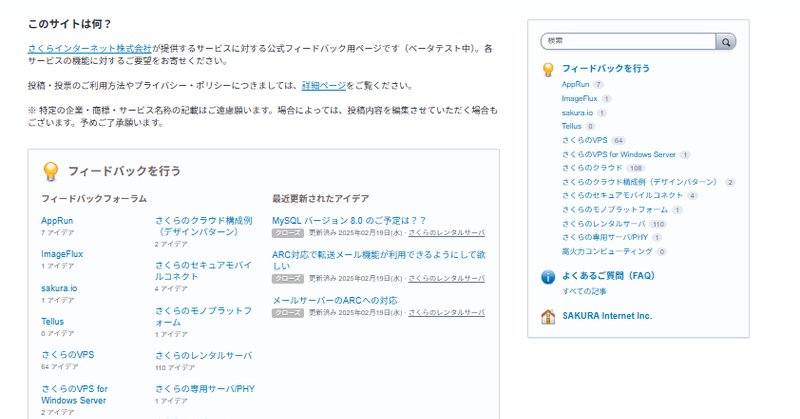This screenshot has height=419, width=800.
Task: Open さくらのレンタルサーバ link under メールサーバー idea
Action: (x=446, y=313)
